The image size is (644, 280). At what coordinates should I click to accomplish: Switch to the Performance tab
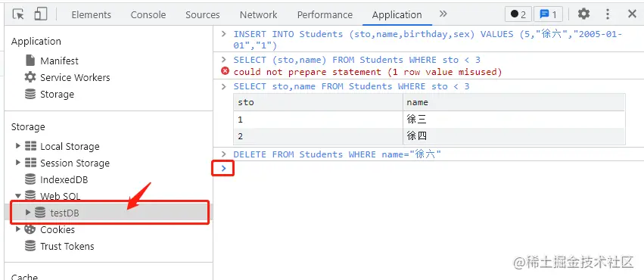[325, 15]
